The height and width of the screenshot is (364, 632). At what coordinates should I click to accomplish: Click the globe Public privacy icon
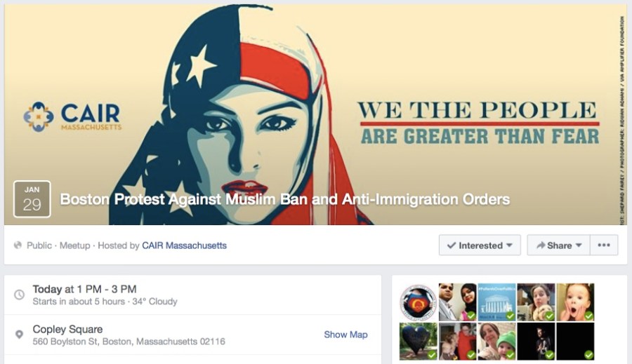[18, 245]
